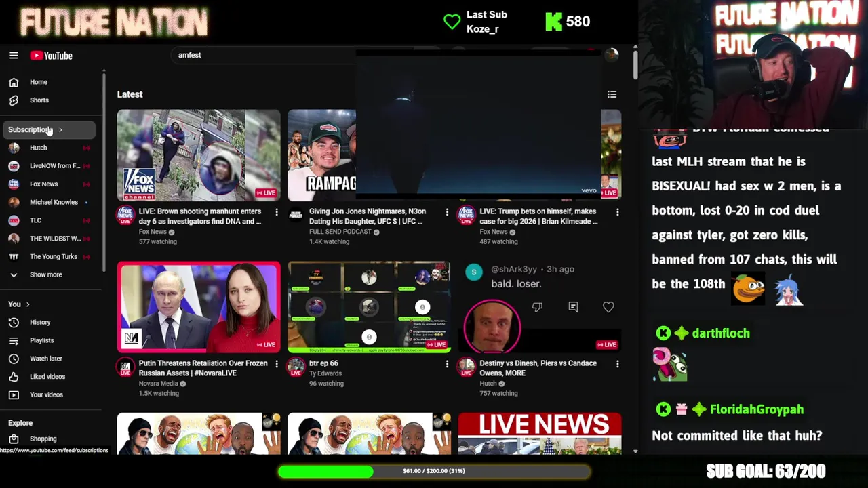Click the Shopping bag icon under Explore
Screen dimensions: 868x488
14,439
